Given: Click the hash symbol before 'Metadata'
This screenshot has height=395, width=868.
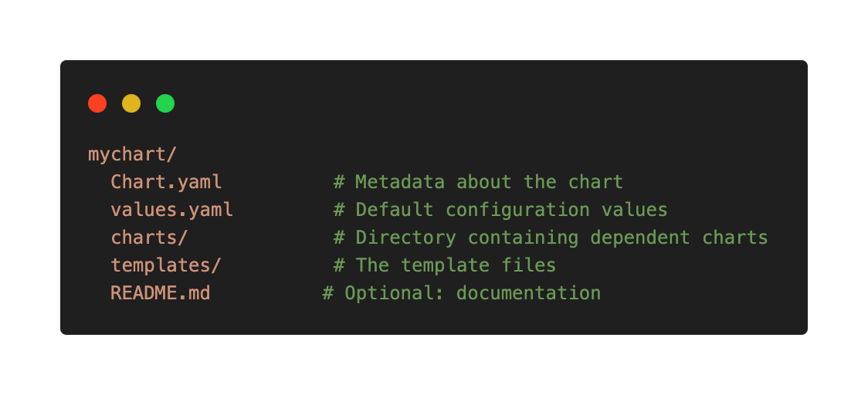Looking at the screenshot, I should tap(339, 182).
